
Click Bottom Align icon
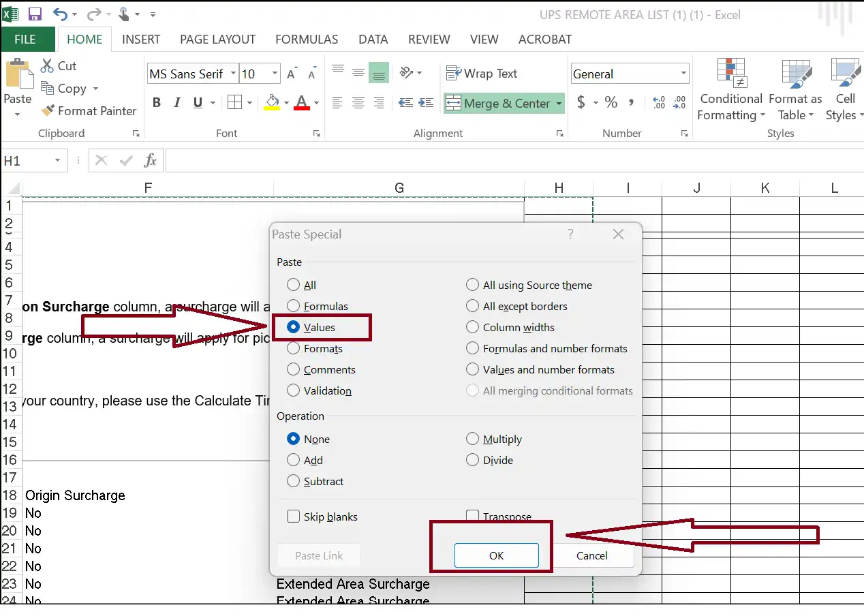tap(379, 72)
